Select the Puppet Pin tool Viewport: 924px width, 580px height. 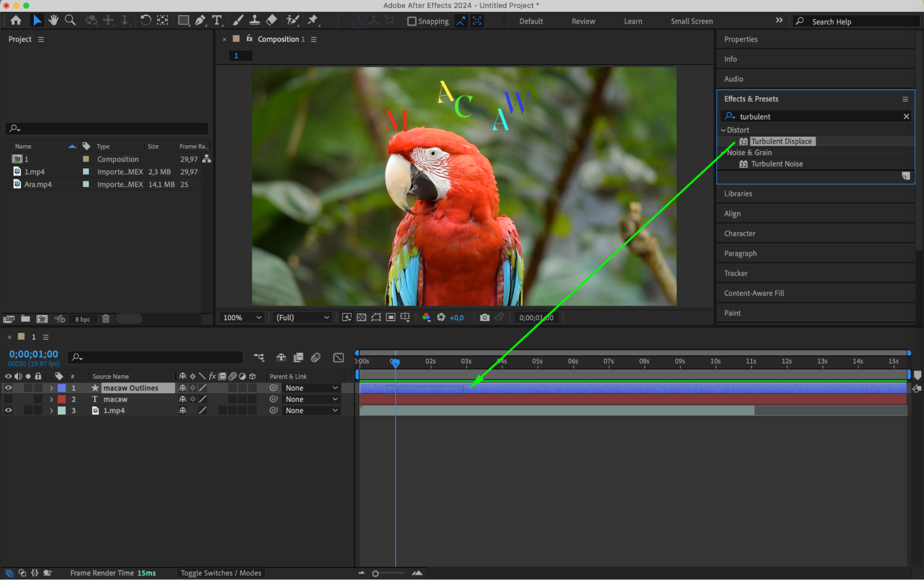(x=313, y=20)
